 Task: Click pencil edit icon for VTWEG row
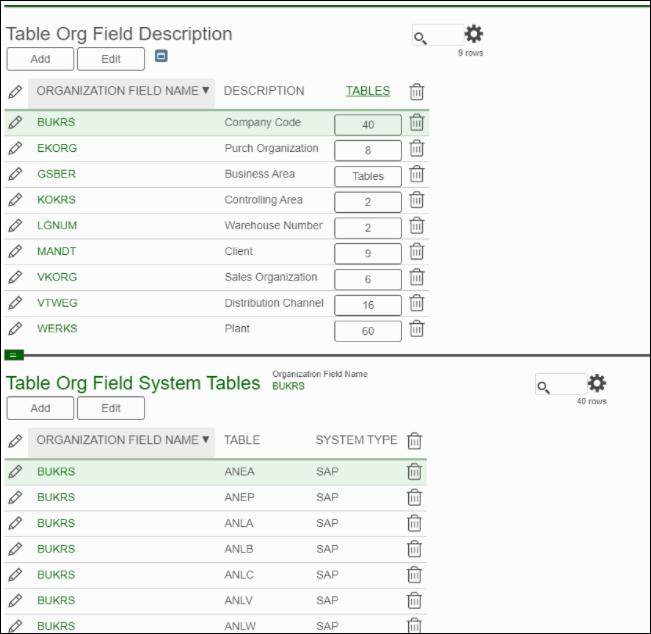pyautogui.click(x=15, y=303)
